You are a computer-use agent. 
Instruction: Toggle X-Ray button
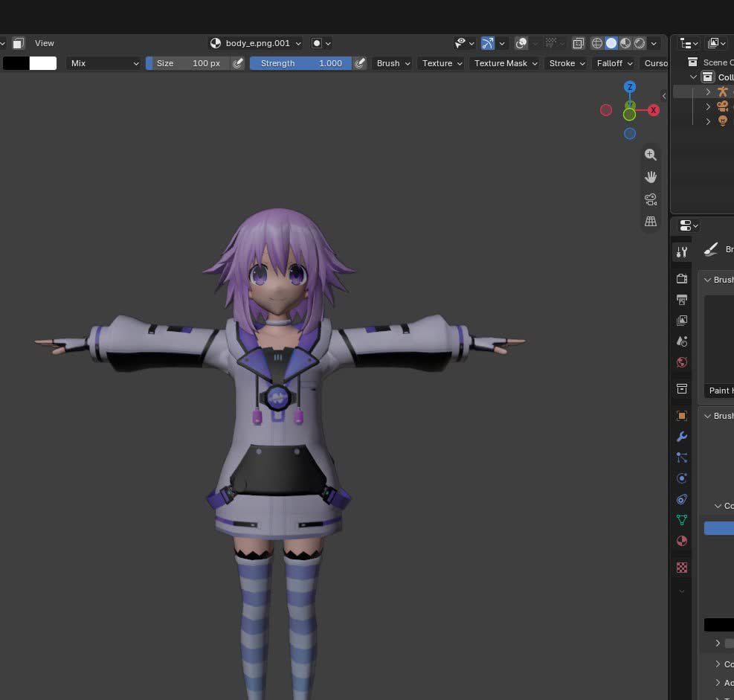coord(578,43)
